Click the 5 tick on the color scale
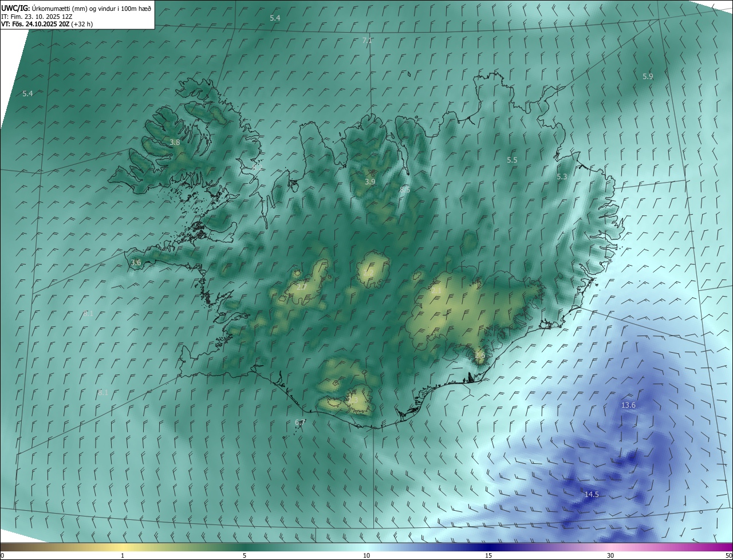 coord(245,556)
